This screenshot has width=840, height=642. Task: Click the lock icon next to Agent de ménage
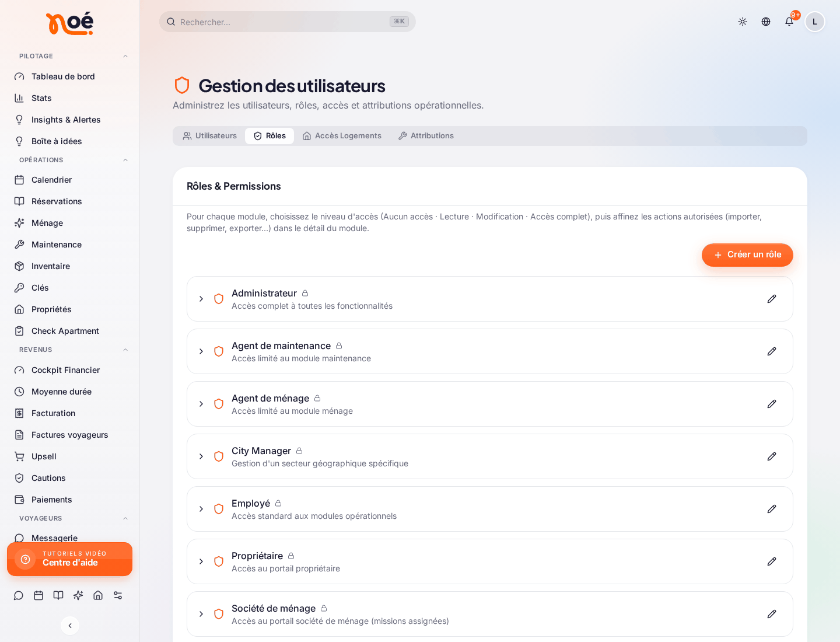click(317, 398)
